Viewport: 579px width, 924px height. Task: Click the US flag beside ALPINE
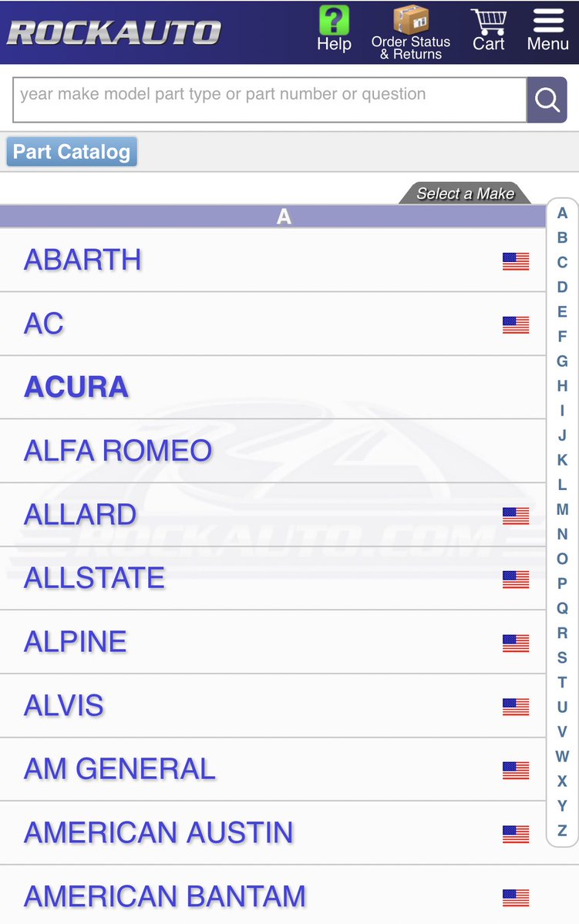pos(516,643)
